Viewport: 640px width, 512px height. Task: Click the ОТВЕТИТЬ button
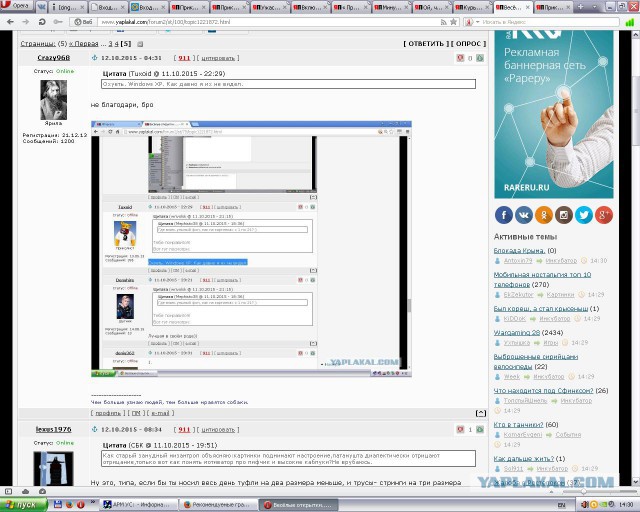pos(426,43)
